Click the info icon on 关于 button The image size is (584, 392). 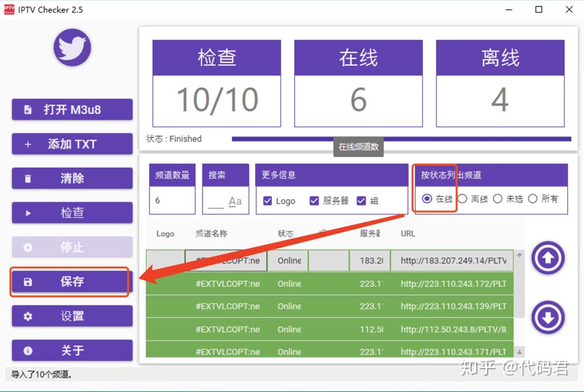point(27,350)
